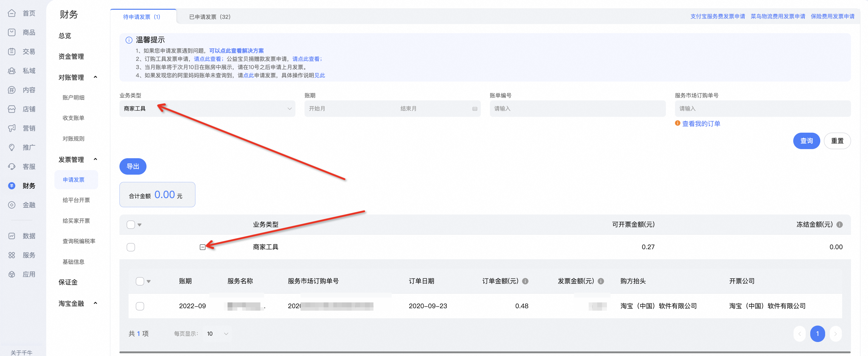
Task: Open the 业务类型 商家工具 dropdown
Action: click(x=207, y=109)
